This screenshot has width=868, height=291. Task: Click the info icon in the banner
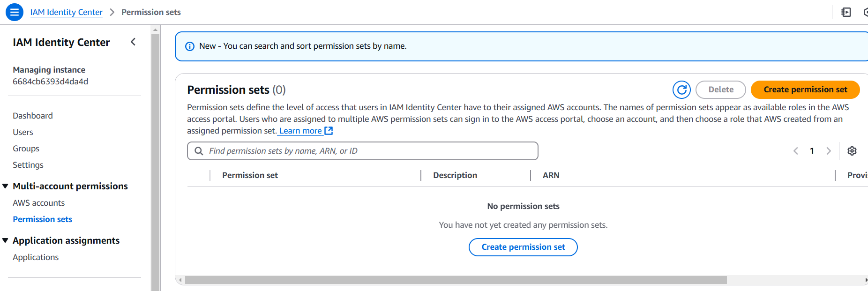tap(190, 46)
